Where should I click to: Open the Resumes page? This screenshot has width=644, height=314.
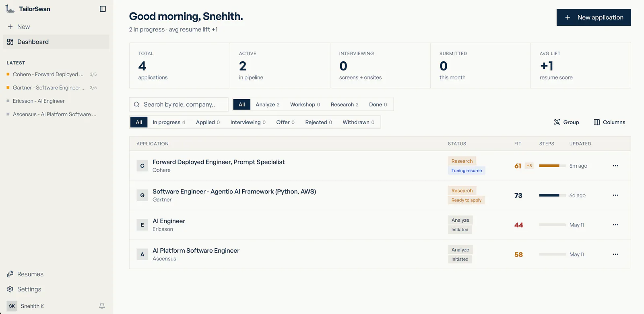56,274
